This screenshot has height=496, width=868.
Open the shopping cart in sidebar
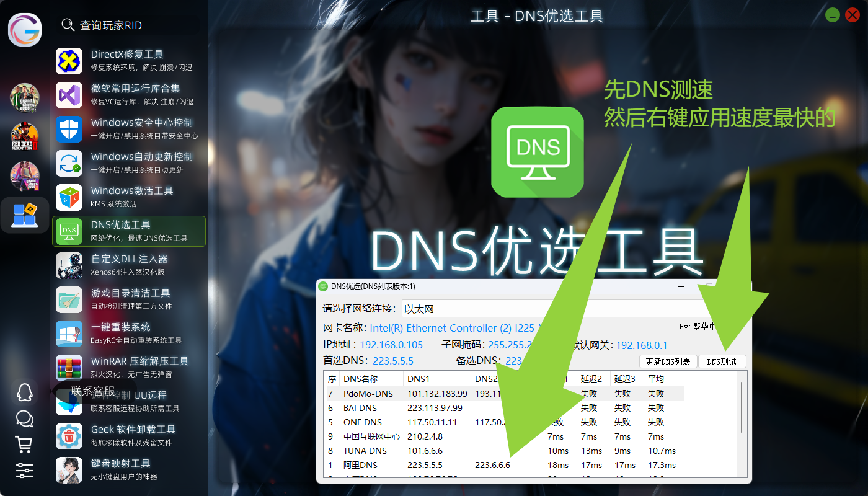coord(24,445)
